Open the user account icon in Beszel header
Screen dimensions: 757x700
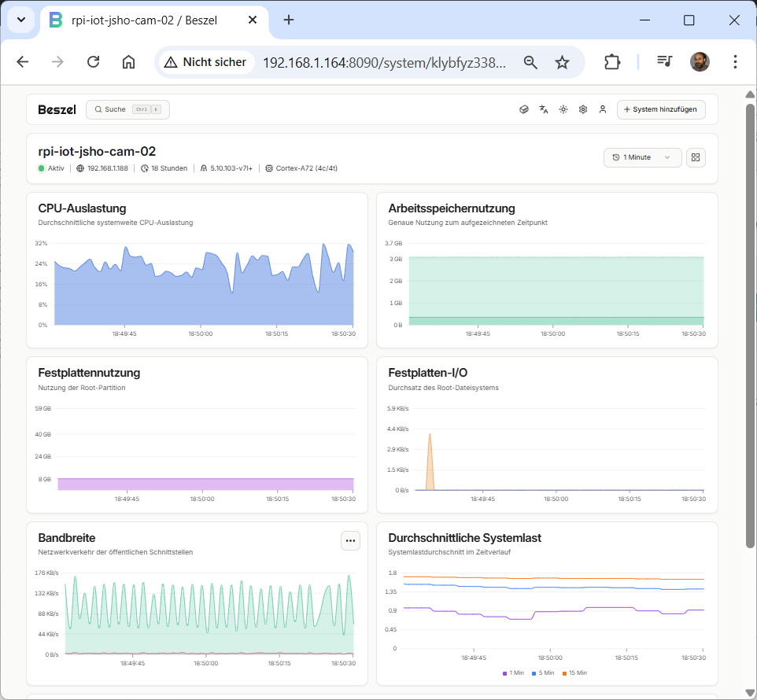tap(603, 110)
